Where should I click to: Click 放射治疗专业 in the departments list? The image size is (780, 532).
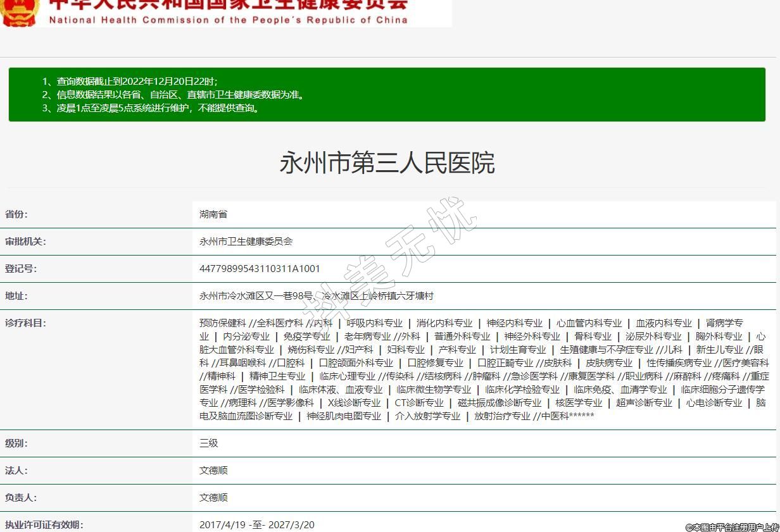(502, 416)
